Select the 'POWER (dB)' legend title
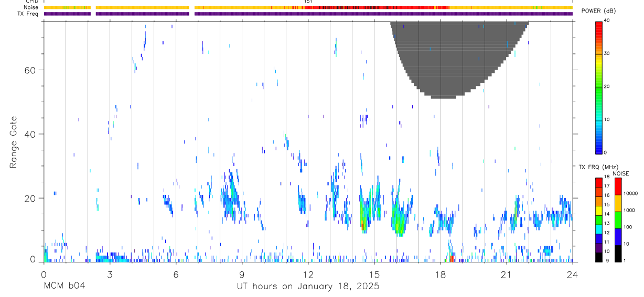This screenshot has width=644, height=297. 599,11
